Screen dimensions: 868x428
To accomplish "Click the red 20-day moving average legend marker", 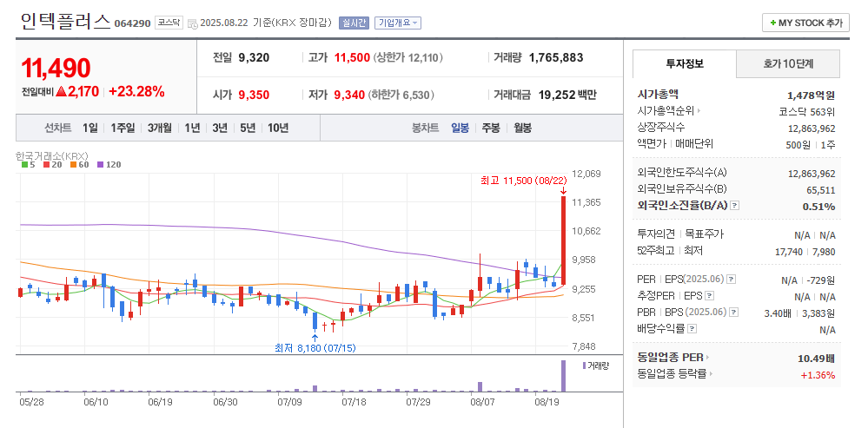I will click(x=47, y=165).
